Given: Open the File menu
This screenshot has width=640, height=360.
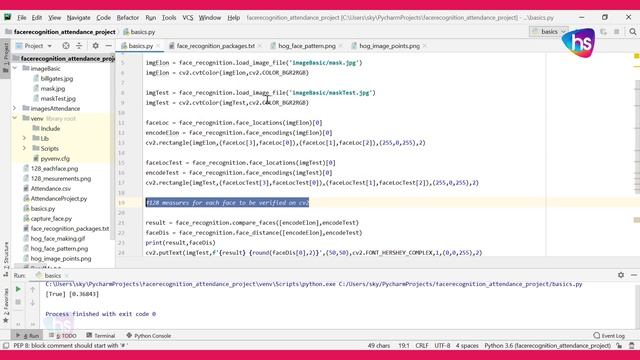Looking at the screenshot, I should pyautogui.click(x=22, y=18).
